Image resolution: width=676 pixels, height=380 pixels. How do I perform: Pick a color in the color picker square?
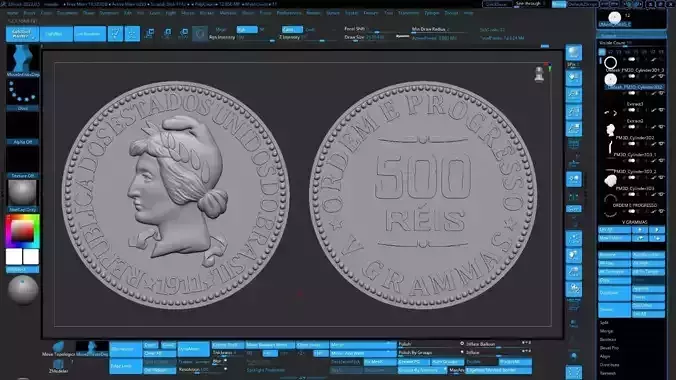click(x=22, y=231)
